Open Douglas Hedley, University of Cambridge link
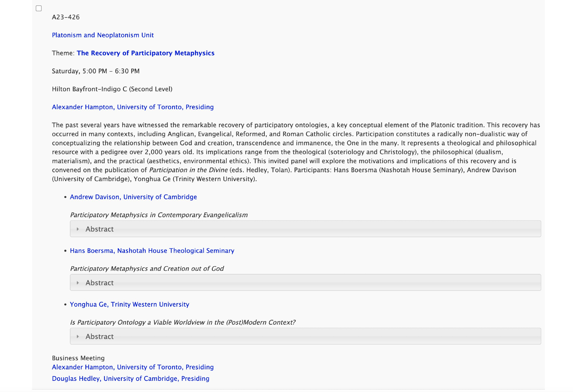This screenshot has width=573, height=392. pos(131,379)
